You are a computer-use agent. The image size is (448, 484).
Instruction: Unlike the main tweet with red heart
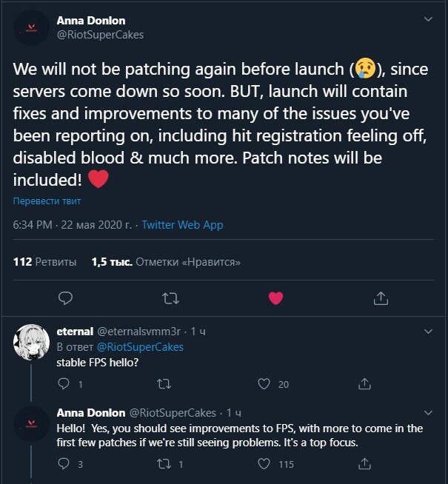[x=275, y=298]
